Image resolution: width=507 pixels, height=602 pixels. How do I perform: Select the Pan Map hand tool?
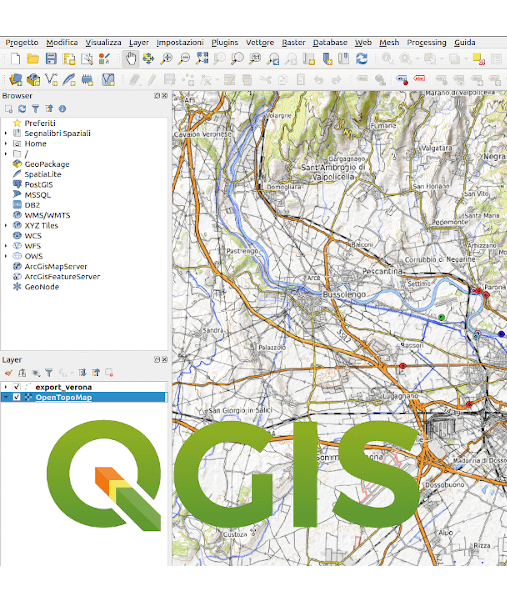pyautogui.click(x=130, y=59)
